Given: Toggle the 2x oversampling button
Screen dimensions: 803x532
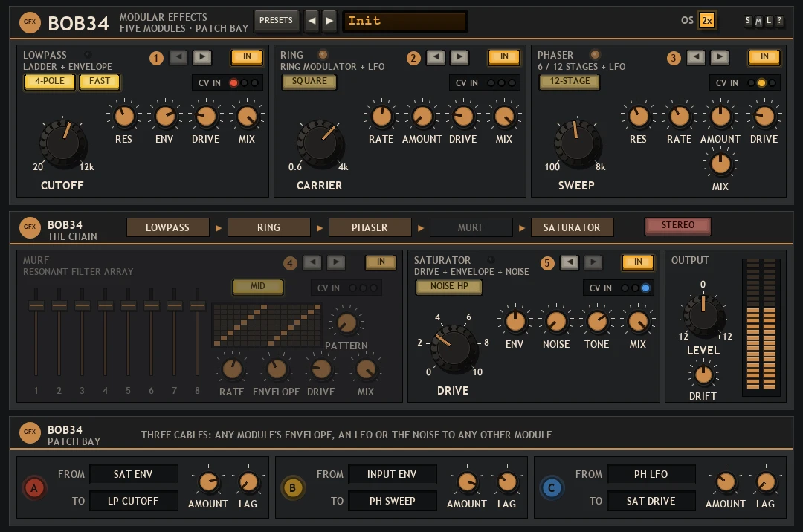Looking at the screenshot, I should click(x=707, y=21).
